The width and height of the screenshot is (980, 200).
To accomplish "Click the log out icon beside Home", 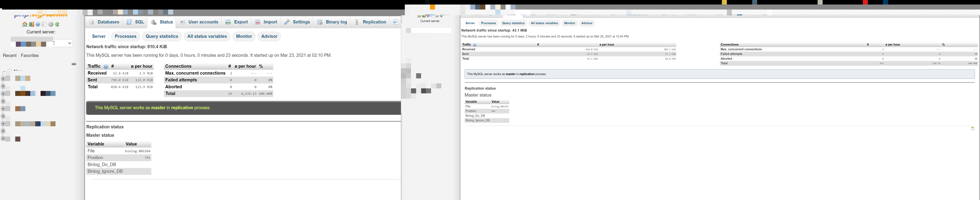I will pyautogui.click(x=32, y=24).
